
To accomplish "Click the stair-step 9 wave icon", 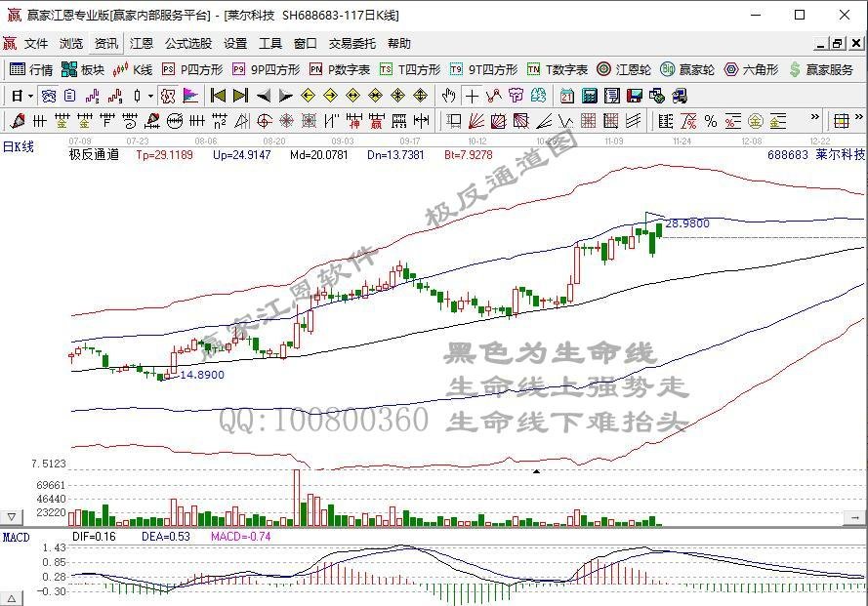I will point(114,97).
